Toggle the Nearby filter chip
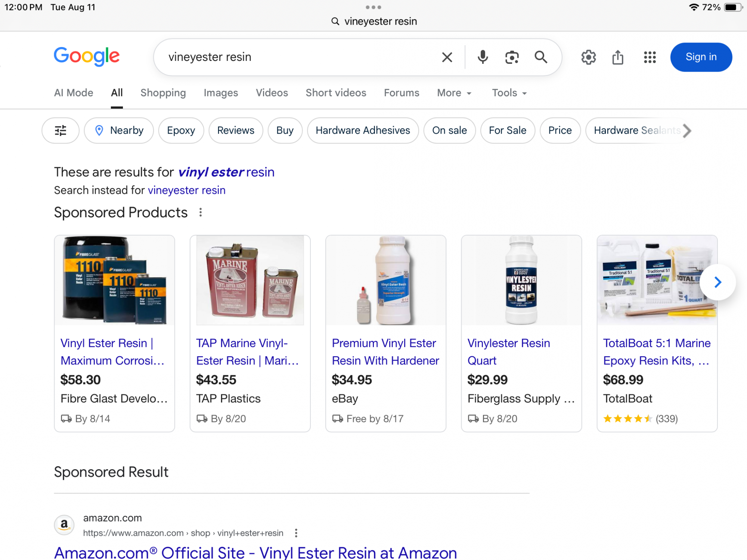Screen dimensions: 747x560 pos(119,130)
